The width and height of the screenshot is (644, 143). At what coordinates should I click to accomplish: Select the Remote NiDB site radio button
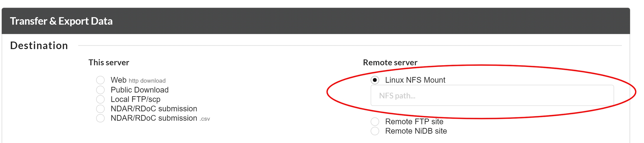pos(375,131)
